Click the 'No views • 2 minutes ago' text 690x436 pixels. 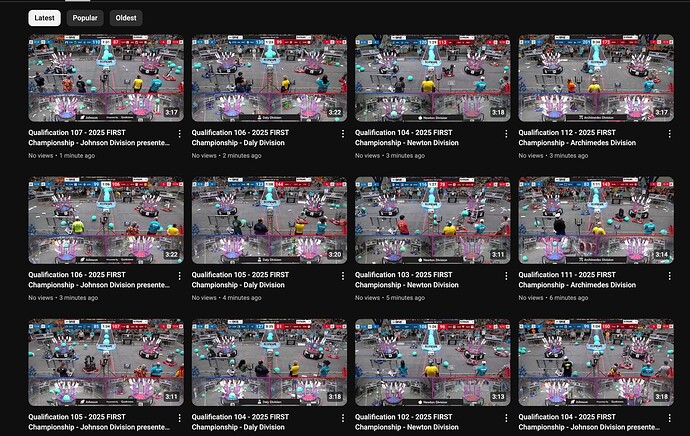pos(226,156)
